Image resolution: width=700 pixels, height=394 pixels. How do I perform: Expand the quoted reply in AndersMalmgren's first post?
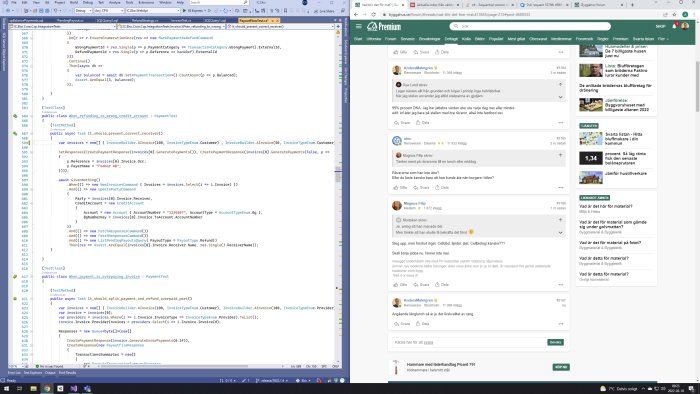[560, 97]
